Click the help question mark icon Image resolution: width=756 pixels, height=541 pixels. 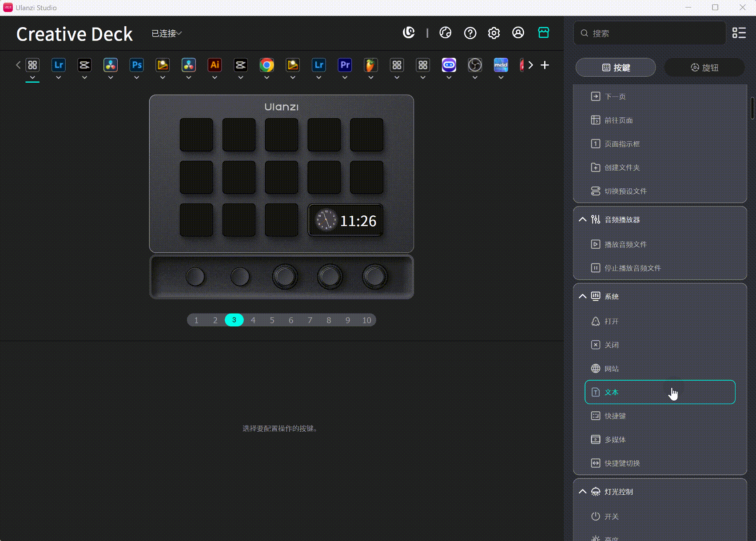(470, 33)
